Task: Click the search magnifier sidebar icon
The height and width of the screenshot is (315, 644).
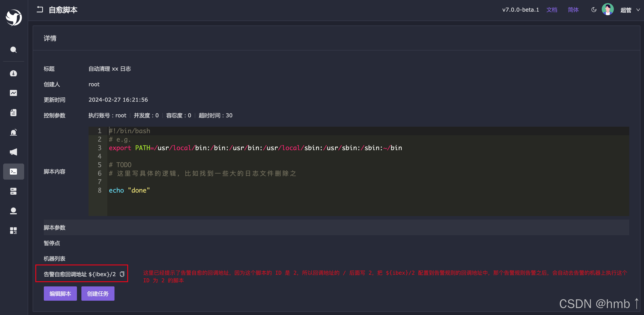Action: click(13, 50)
